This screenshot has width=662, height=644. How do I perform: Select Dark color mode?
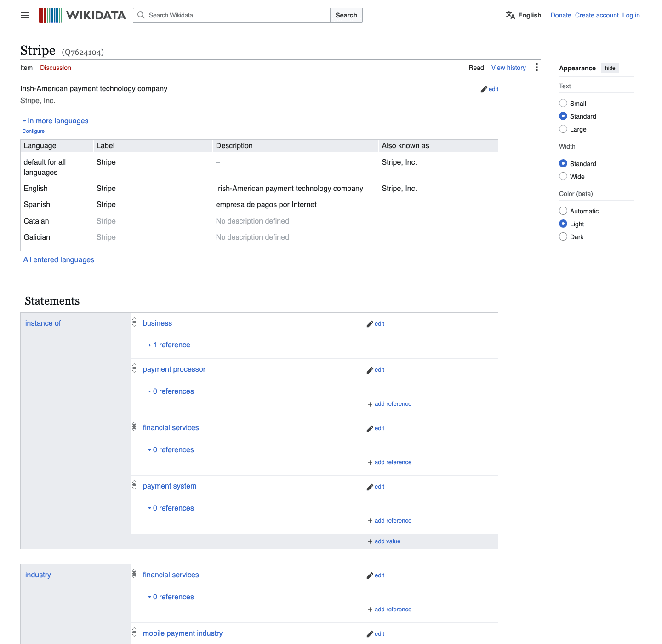(563, 236)
